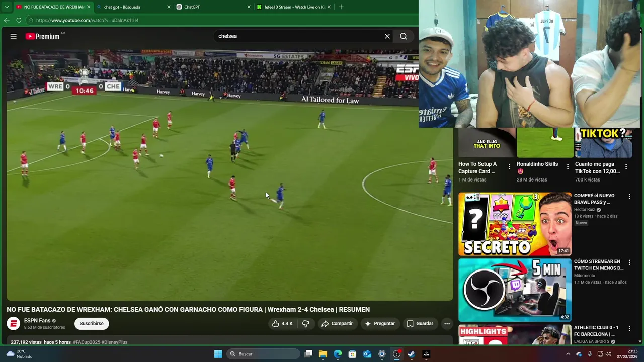Open 'COMPRÉ el NUEVO BRAWL PASS' title
The image size is (644, 362).
[594, 199]
